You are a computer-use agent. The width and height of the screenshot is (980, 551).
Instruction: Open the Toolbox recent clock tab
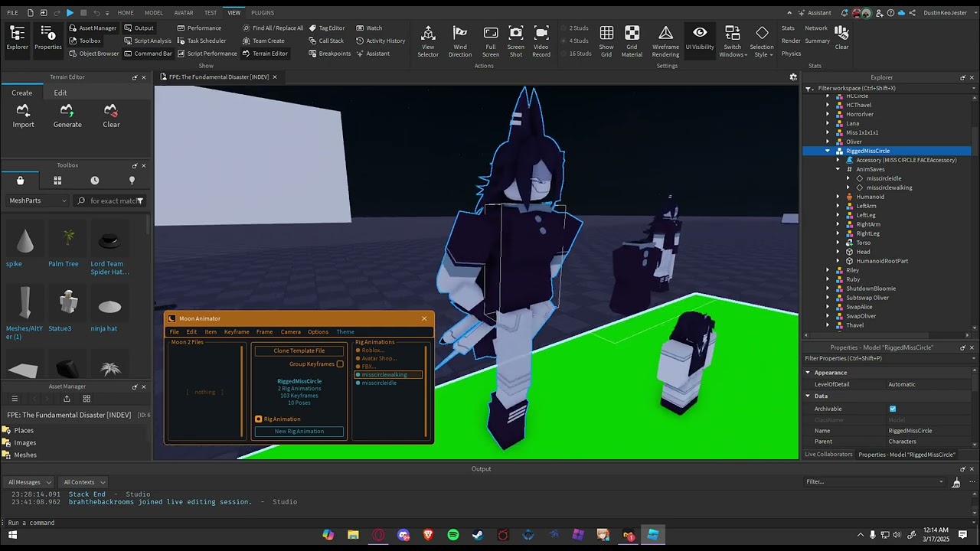[x=95, y=181]
